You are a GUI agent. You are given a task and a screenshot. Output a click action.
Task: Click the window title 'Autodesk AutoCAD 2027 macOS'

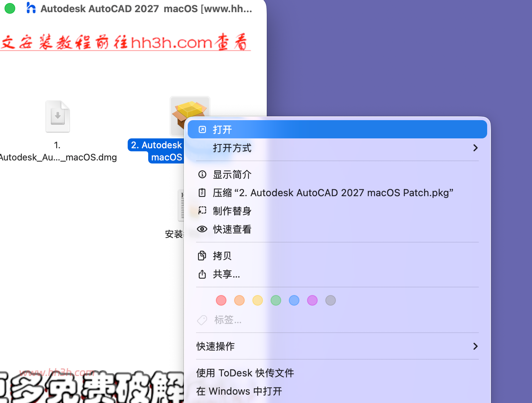[x=119, y=8]
